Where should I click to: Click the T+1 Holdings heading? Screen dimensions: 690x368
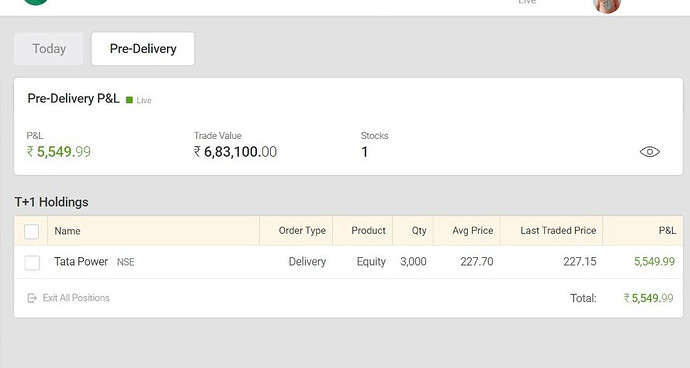[51, 202]
